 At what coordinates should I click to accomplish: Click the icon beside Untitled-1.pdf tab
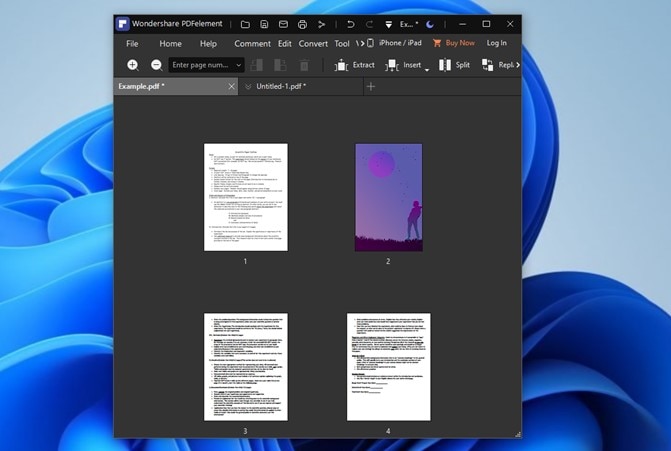click(248, 87)
